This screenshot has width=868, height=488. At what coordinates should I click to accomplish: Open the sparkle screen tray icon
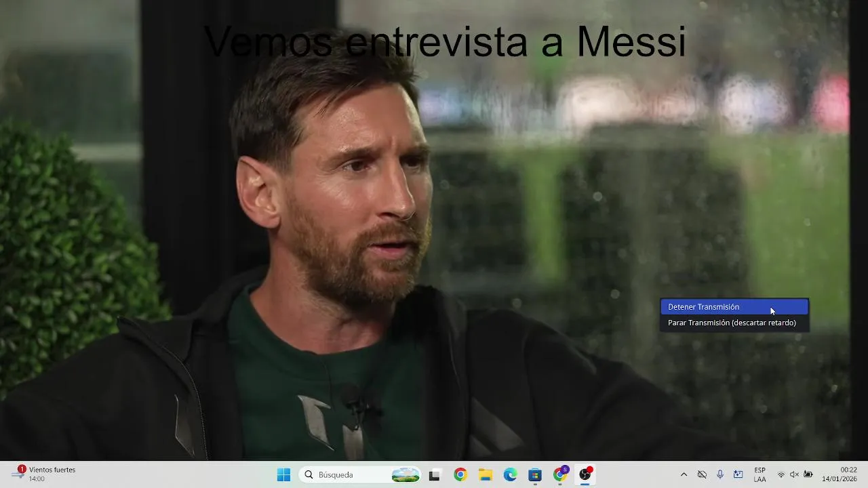(x=738, y=474)
